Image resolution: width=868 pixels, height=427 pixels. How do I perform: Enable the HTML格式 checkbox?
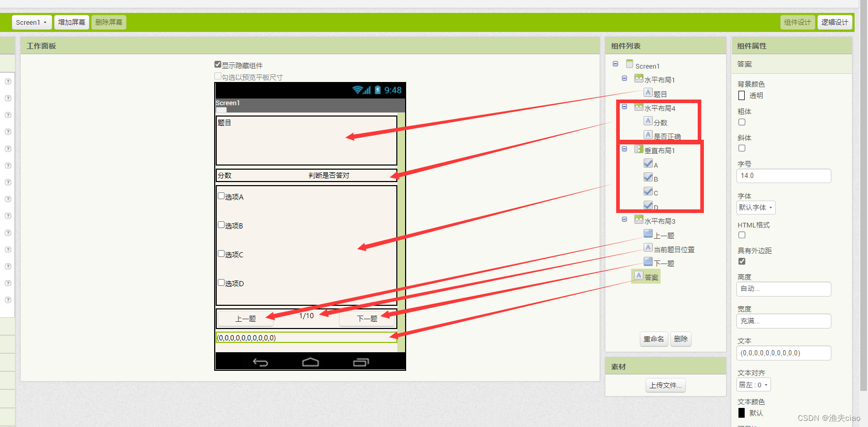pos(742,235)
